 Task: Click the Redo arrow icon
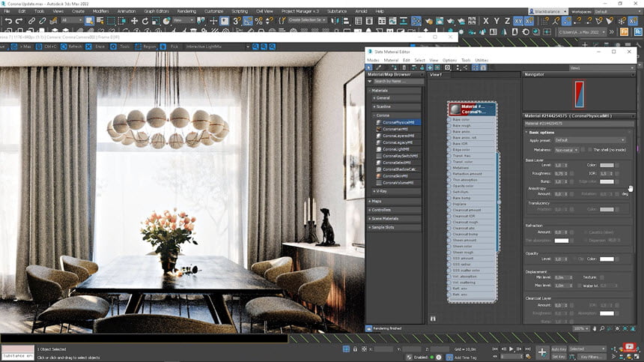[19, 20]
